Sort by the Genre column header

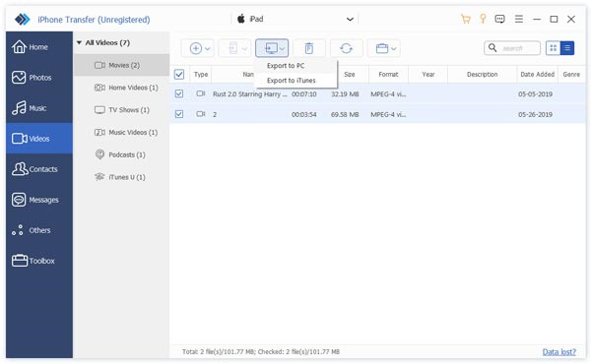[571, 75]
